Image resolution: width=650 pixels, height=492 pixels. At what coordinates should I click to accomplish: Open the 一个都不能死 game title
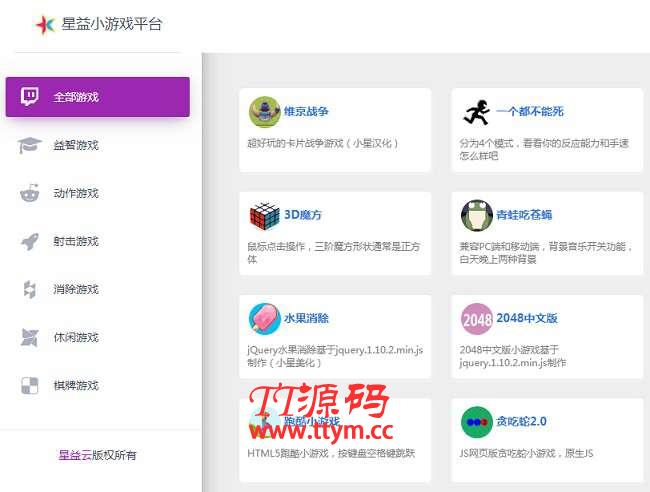coord(530,111)
